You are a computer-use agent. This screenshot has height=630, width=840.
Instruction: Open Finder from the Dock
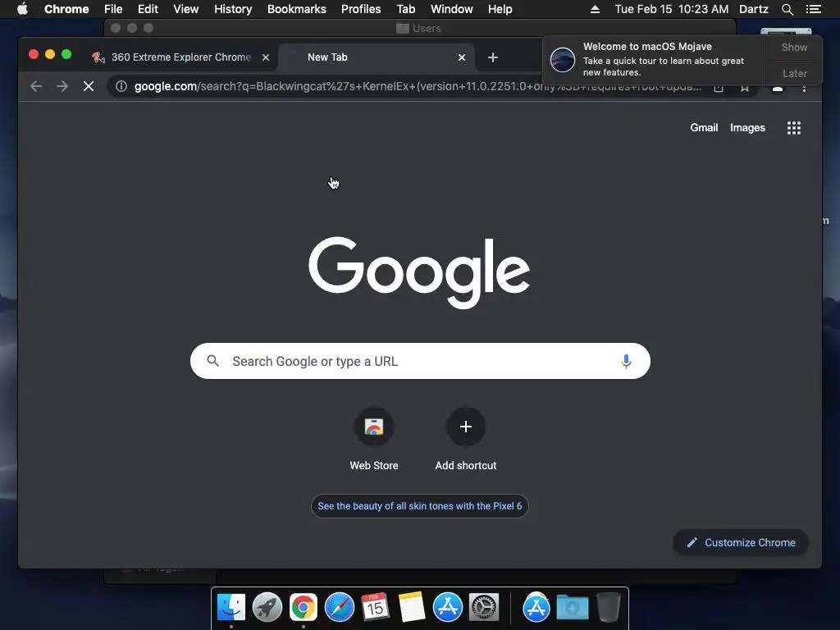pos(231,608)
